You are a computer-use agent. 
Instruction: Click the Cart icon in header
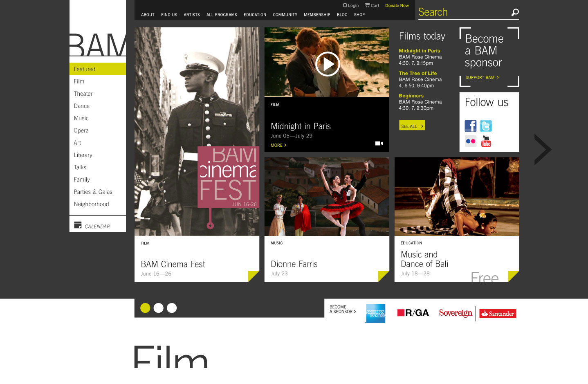click(367, 5)
